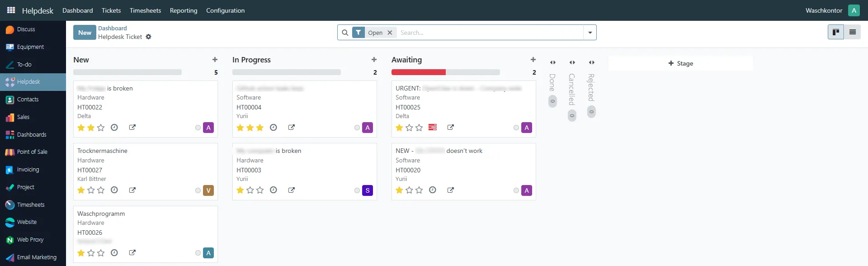
Task: Open the Reporting menu
Action: tap(184, 10)
